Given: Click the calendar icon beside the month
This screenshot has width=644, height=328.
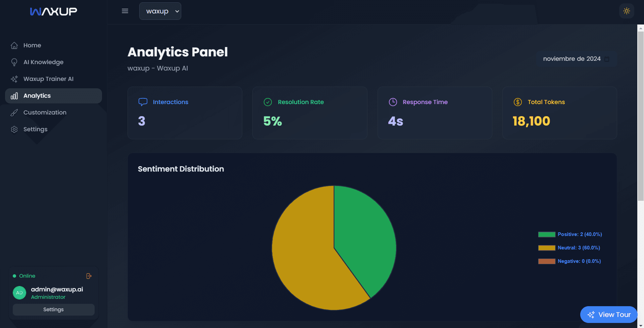Looking at the screenshot, I should tap(607, 59).
